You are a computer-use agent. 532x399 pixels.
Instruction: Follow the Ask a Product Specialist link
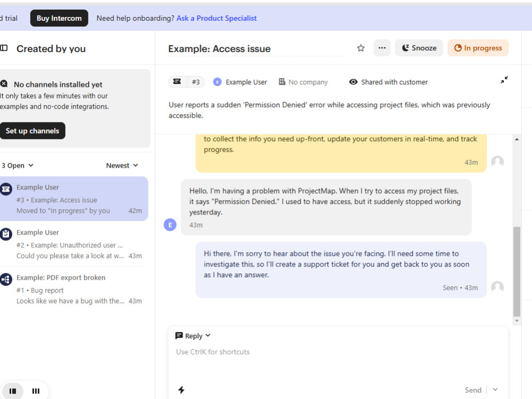click(217, 18)
